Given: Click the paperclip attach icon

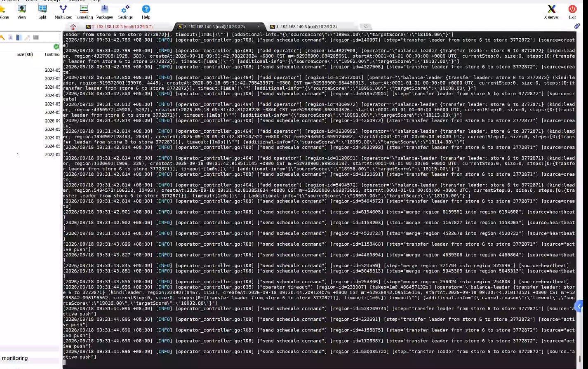Looking at the screenshot, I should point(577,26).
